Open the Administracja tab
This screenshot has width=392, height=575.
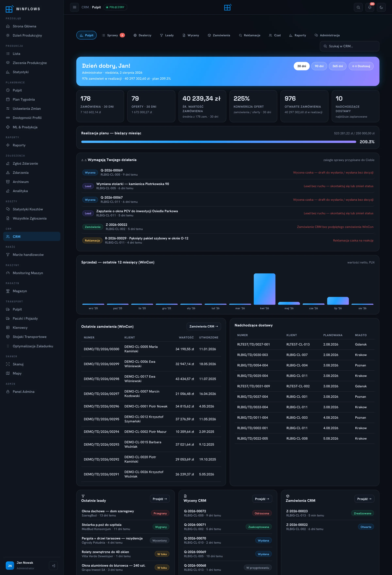point(327,35)
